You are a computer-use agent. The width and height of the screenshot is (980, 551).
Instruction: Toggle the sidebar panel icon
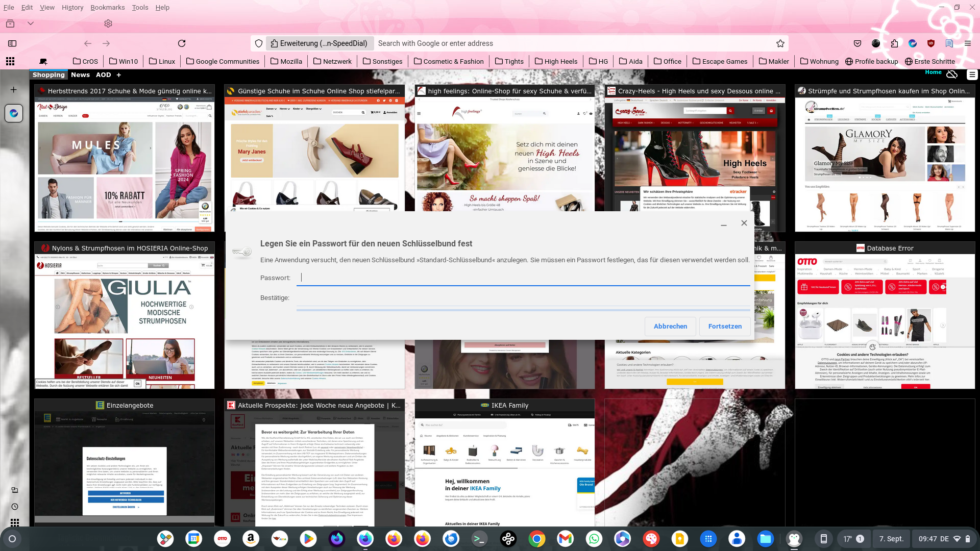click(12, 43)
